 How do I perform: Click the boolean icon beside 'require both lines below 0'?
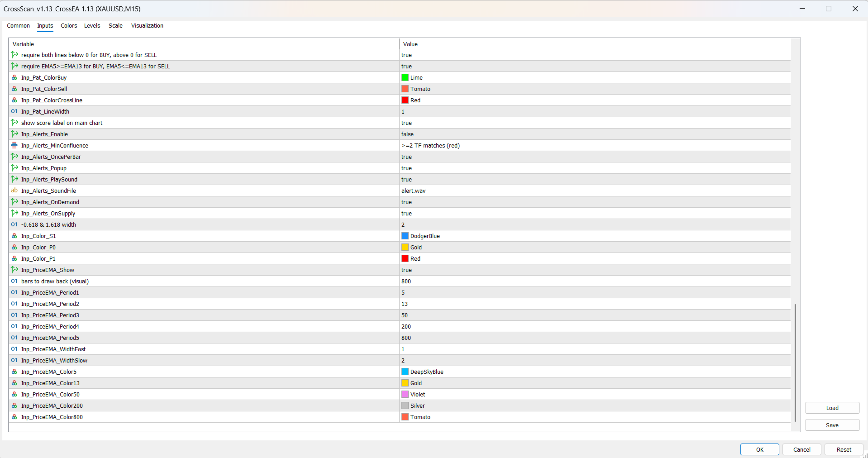(14, 55)
